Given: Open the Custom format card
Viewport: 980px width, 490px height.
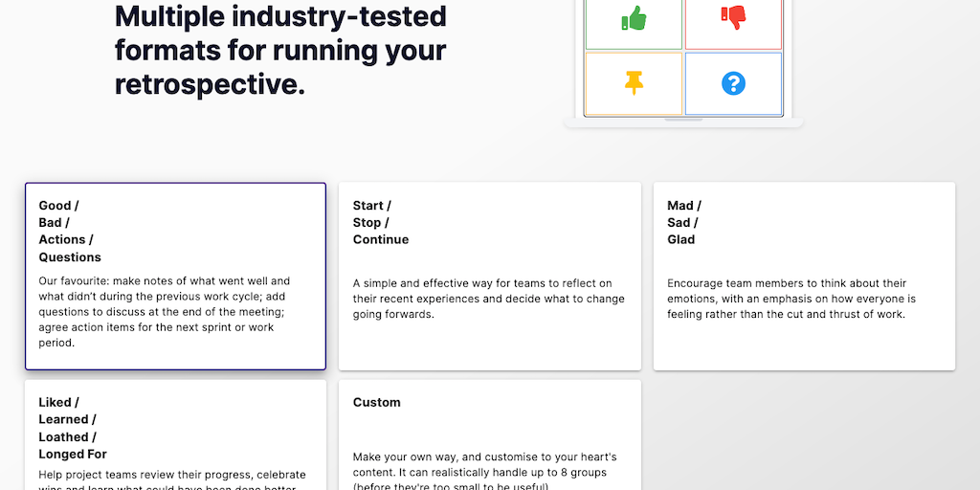Looking at the screenshot, I should click(x=489, y=435).
